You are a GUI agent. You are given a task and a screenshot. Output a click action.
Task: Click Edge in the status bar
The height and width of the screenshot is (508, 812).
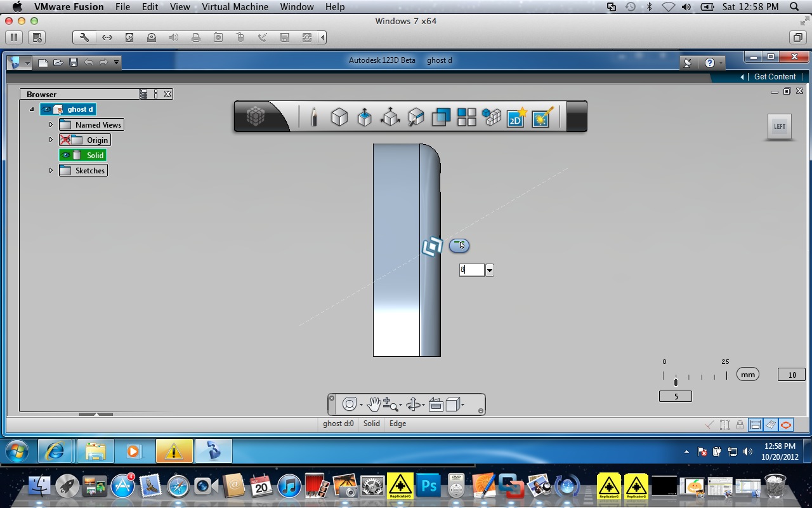[398, 424]
